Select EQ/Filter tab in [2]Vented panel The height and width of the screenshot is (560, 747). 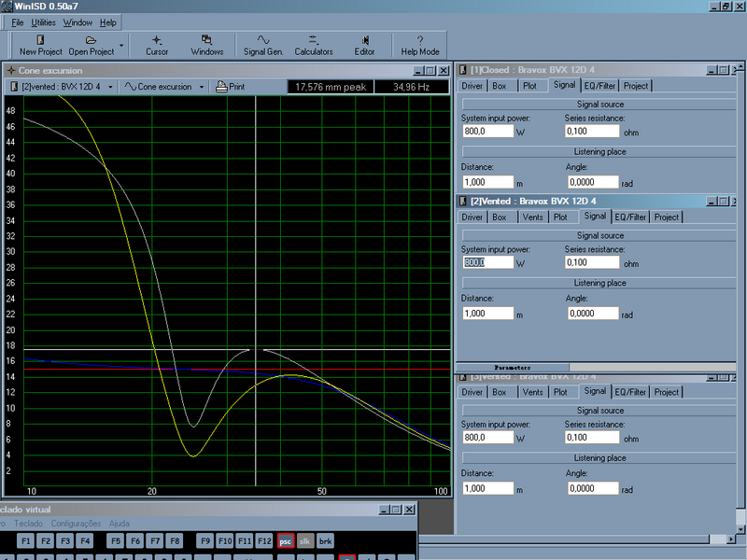coord(629,217)
